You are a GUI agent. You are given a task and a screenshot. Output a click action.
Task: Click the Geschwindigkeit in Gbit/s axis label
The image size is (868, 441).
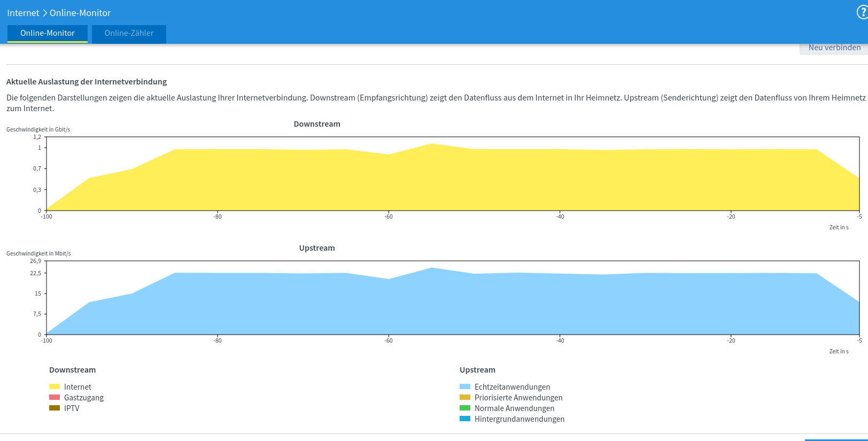pyautogui.click(x=38, y=129)
